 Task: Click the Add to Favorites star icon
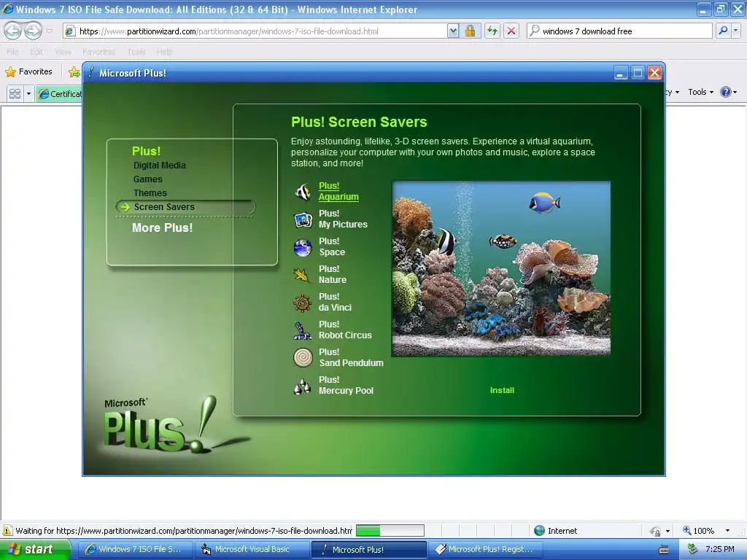coord(74,72)
